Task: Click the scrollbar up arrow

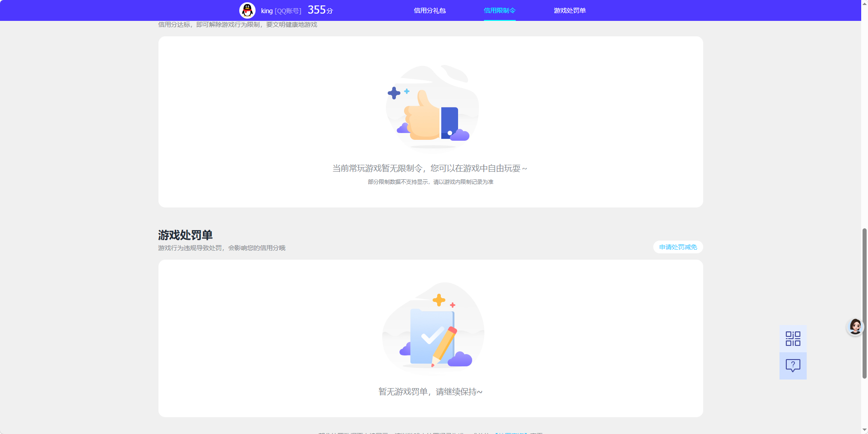Action: (864, 4)
